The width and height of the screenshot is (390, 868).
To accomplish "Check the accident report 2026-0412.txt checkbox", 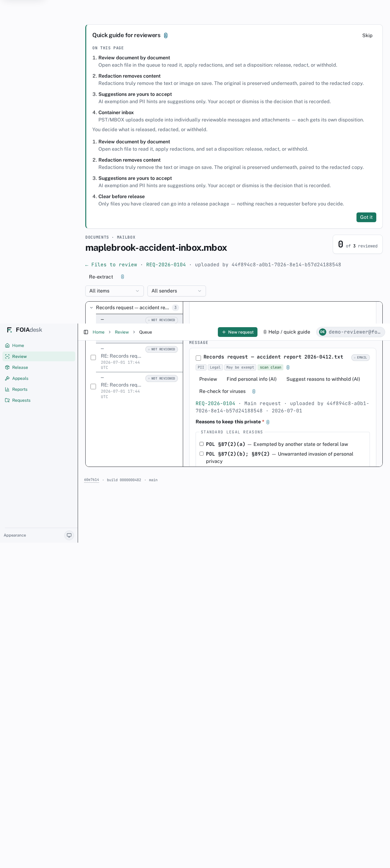I will (x=198, y=358).
